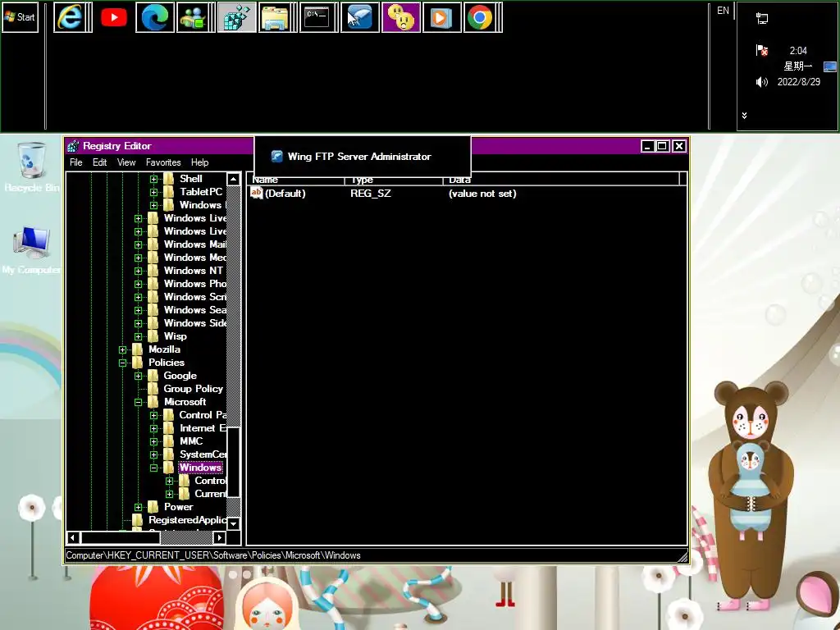Image resolution: width=840 pixels, height=630 pixels.
Task: Expand the Wisp key
Action: pyautogui.click(x=138, y=337)
